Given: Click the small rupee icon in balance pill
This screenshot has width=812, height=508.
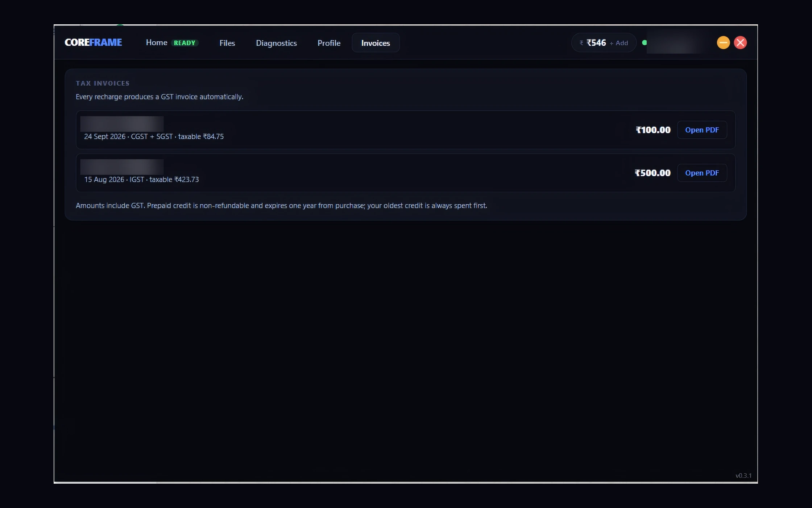Looking at the screenshot, I should 581,43.
